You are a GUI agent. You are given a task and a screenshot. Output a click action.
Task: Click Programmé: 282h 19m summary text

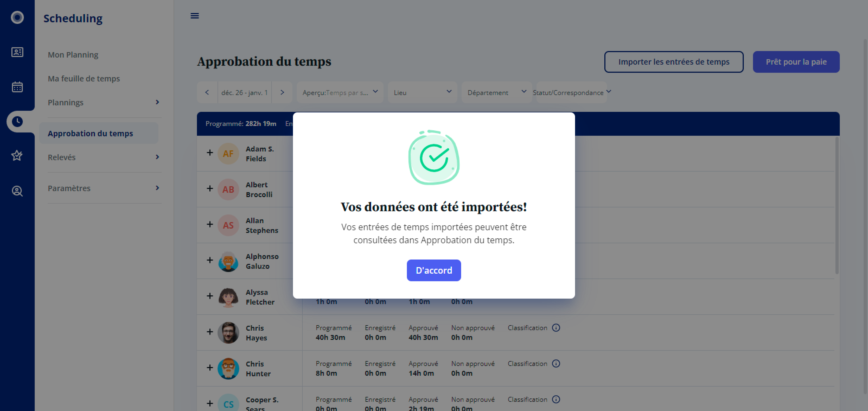pyautogui.click(x=241, y=124)
